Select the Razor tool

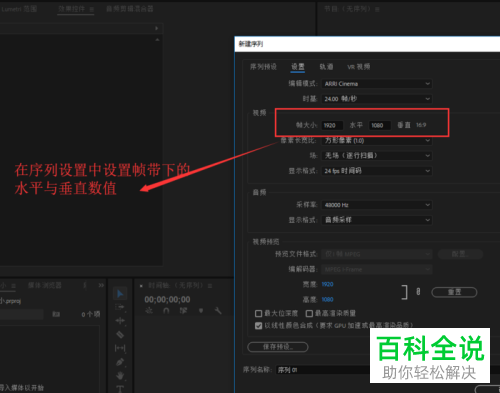pos(120,335)
